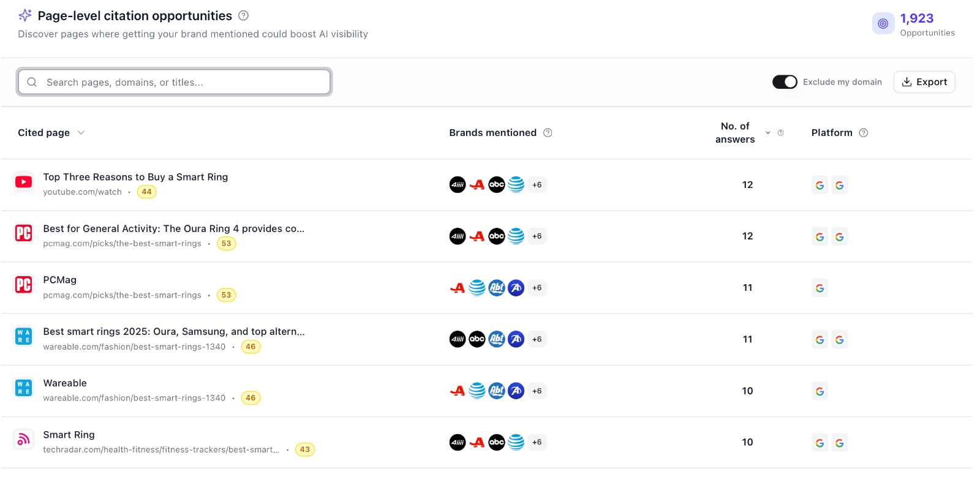Click the opportunities target badge showing 1,923

click(883, 23)
